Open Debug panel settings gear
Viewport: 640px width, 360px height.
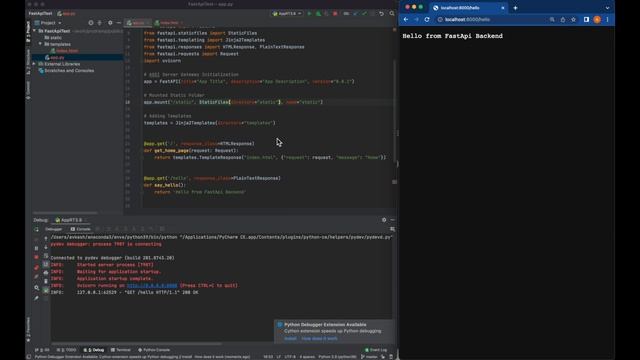384,220
